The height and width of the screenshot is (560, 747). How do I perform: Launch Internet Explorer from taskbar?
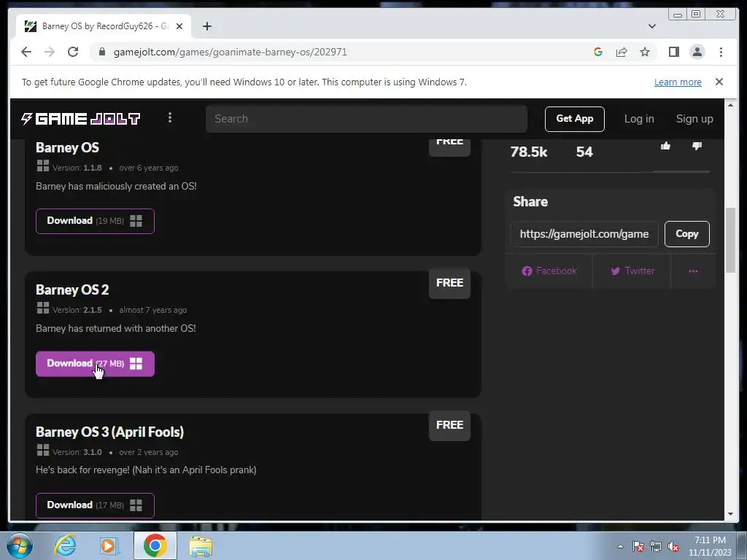[65, 545]
